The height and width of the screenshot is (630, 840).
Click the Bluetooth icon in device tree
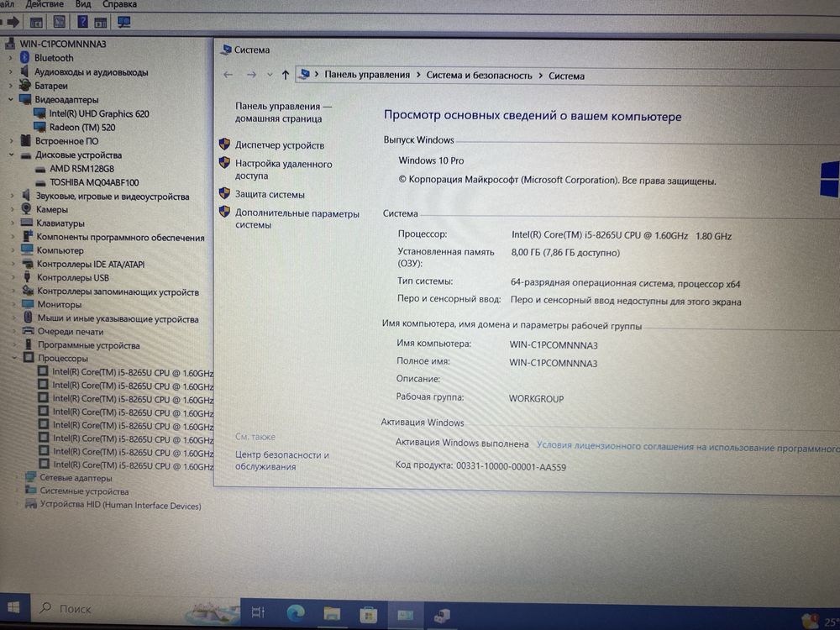(24, 57)
